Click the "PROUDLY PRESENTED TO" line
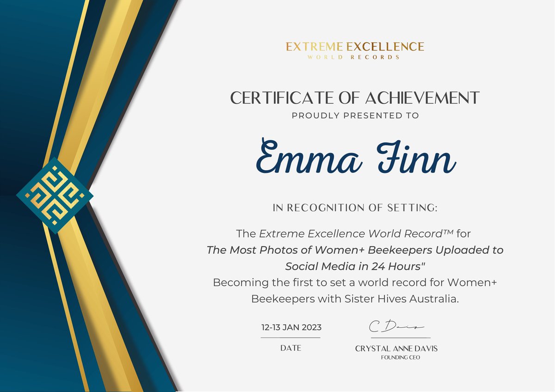The width and height of the screenshot is (555, 392). pos(355,116)
